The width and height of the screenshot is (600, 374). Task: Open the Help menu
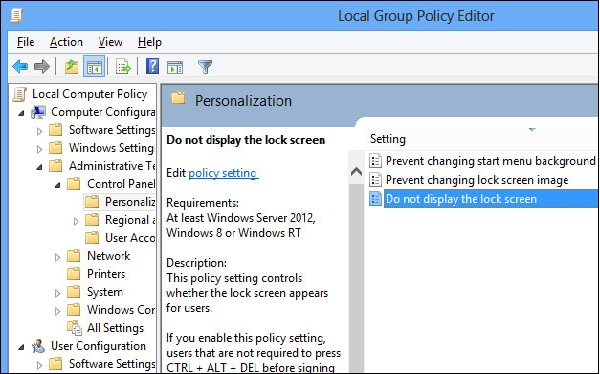click(x=150, y=42)
